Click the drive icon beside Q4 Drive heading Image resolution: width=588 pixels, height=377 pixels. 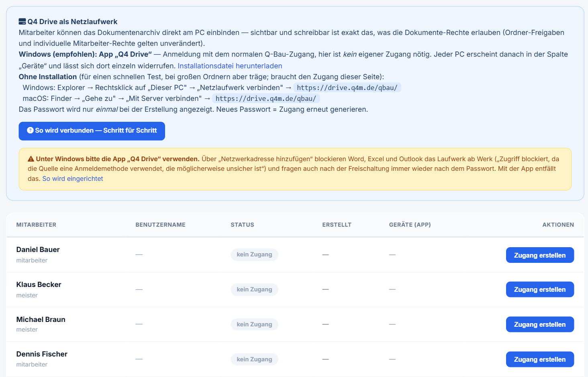pyautogui.click(x=22, y=22)
